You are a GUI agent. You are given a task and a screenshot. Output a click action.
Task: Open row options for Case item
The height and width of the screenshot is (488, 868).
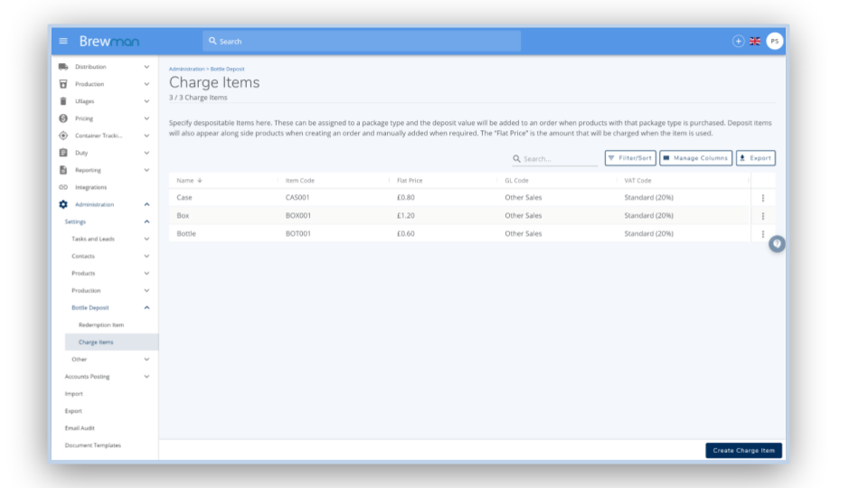[763, 198]
